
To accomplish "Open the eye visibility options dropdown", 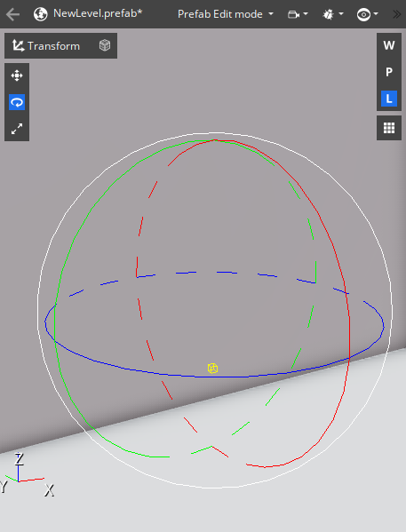I will [367, 14].
